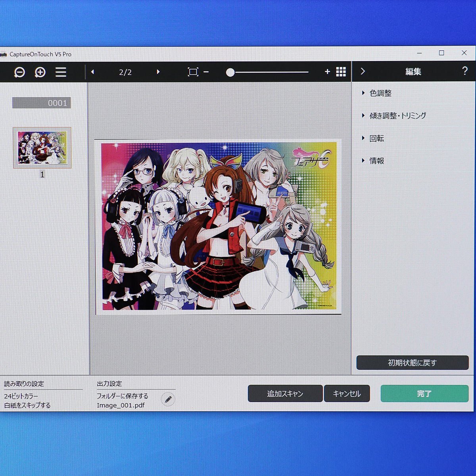Click the zoom in magnifier icon
476x476 pixels.
tap(40, 72)
